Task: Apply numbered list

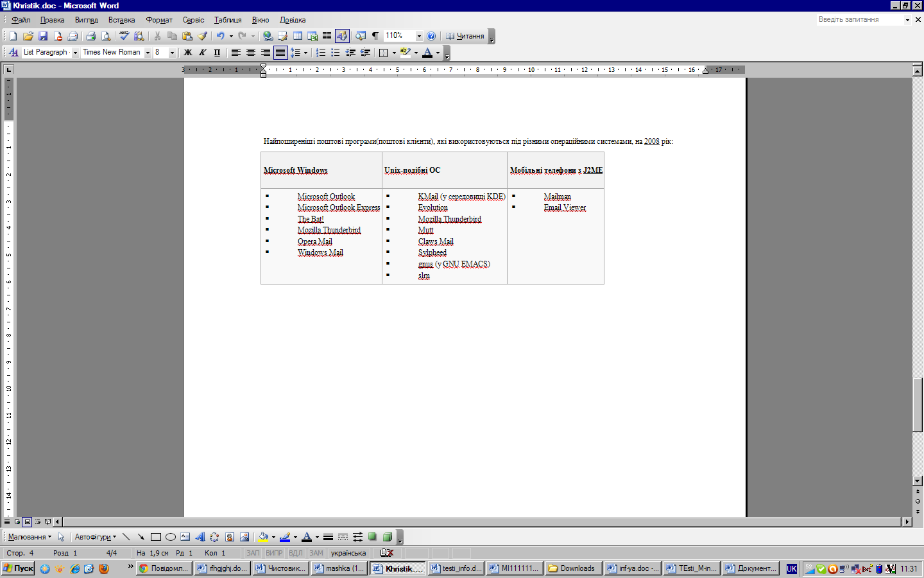Action: [x=320, y=53]
